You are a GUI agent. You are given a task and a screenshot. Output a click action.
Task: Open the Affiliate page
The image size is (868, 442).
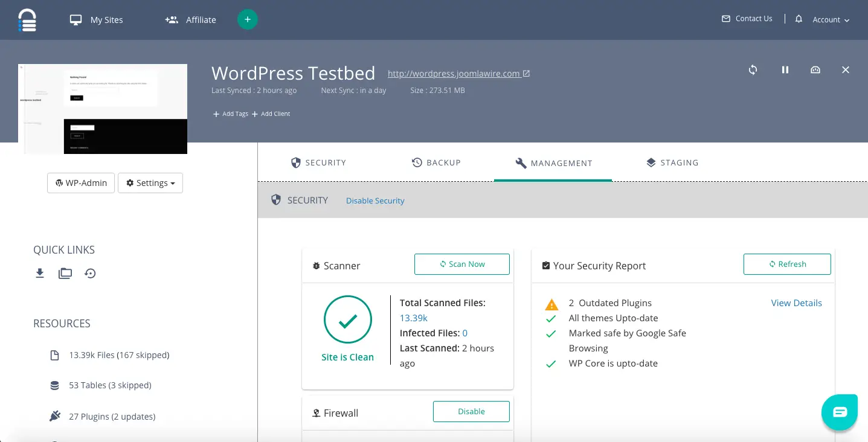point(190,20)
